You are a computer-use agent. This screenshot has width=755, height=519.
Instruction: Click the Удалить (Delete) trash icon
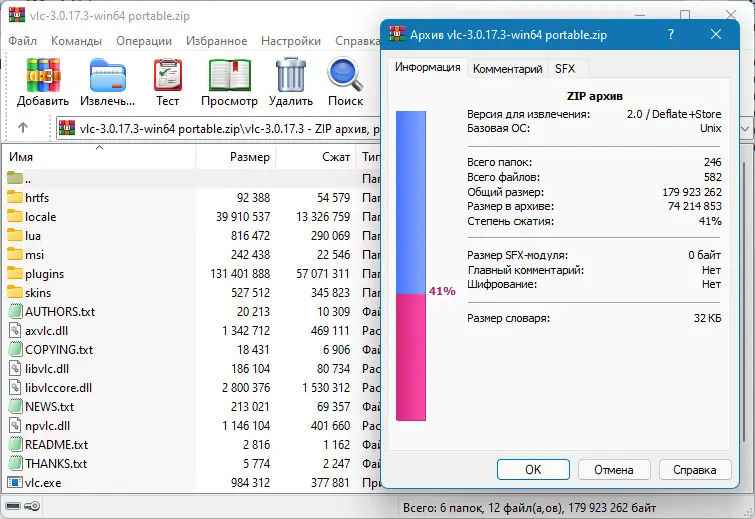pyautogui.click(x=291, y=75)
